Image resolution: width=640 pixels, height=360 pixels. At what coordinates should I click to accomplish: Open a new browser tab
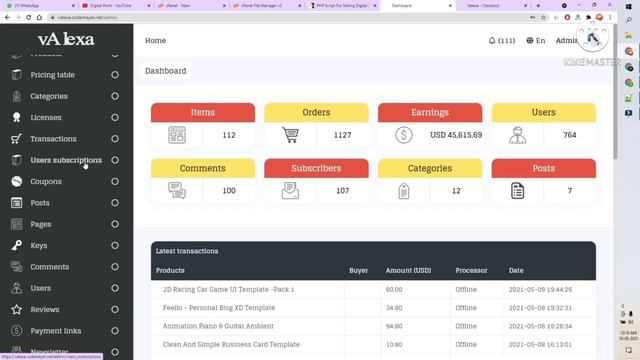538,6
